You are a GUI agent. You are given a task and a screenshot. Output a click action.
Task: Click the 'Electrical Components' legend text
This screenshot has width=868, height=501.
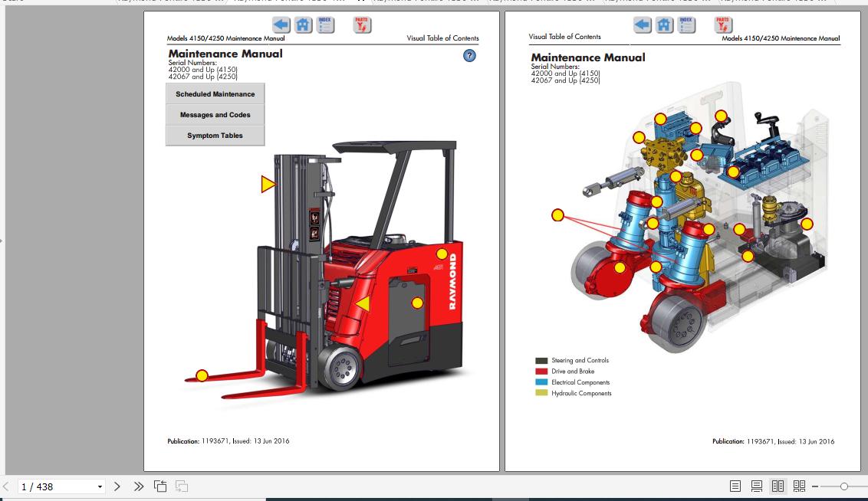580,383
